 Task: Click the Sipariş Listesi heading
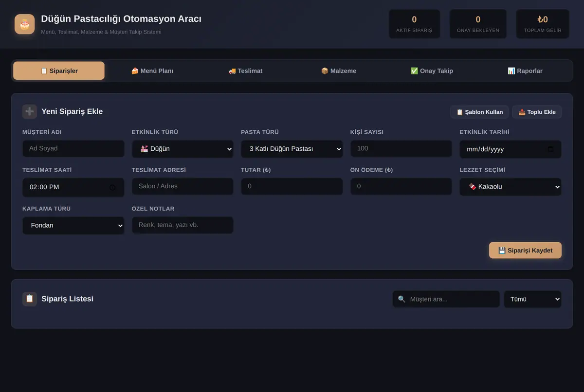click(x=67, y=299)
